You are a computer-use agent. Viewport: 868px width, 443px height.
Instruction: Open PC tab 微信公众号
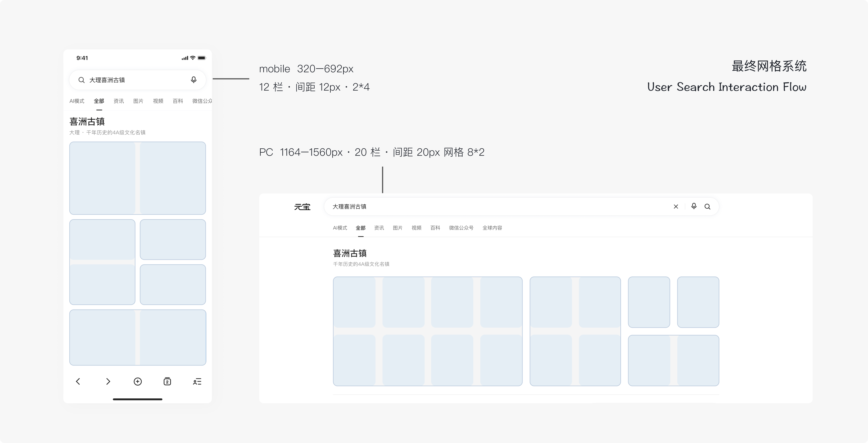461,228
